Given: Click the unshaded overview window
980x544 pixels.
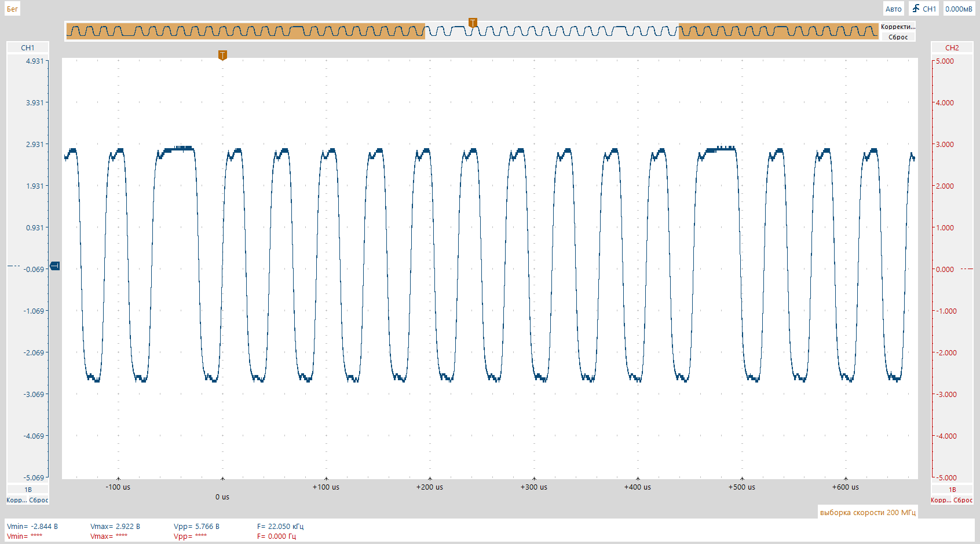Looking at the screenshot, I should click(x=551, y=31).
